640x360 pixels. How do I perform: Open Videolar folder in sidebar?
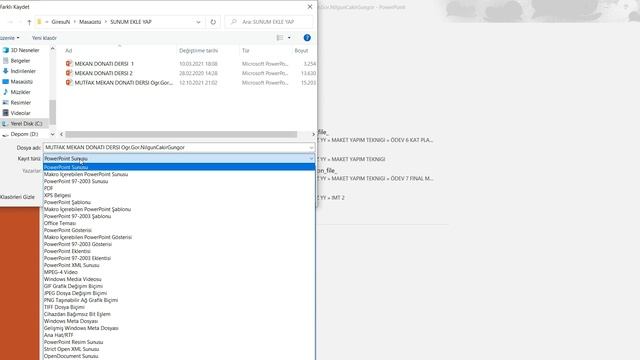pyautogui.click(x=20, y=113)
